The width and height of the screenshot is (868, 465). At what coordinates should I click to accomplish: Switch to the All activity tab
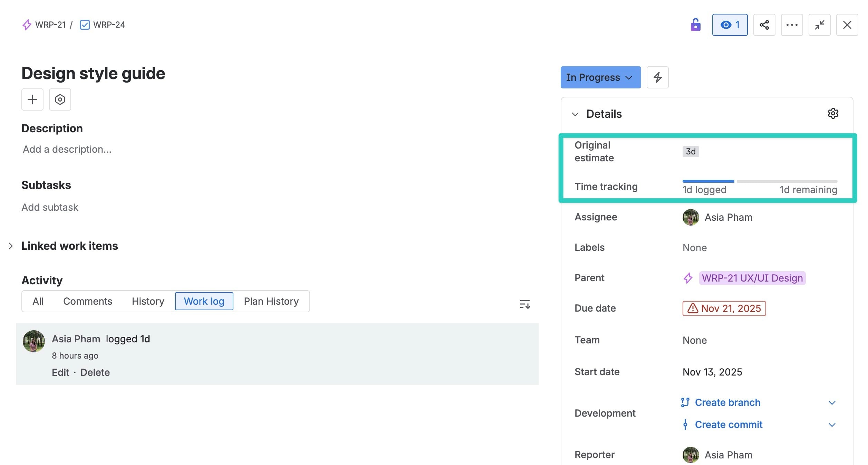pyautogui.click(x=38, y=301)
